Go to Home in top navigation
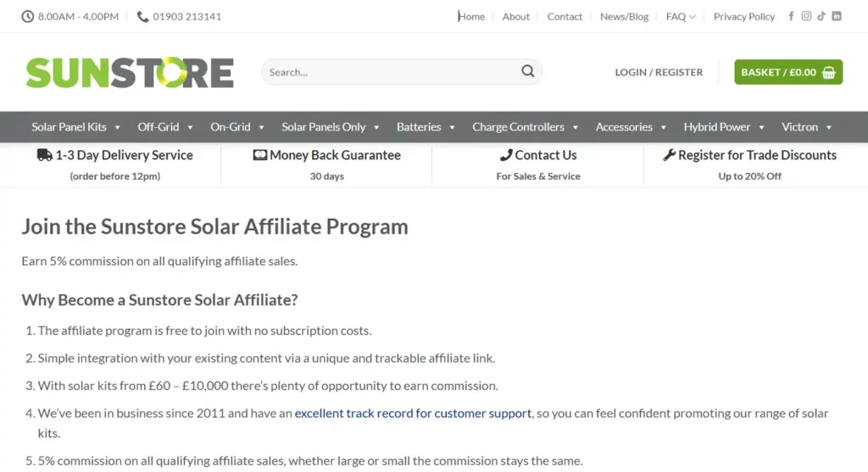868x472 pixels. tap(471, 17)
